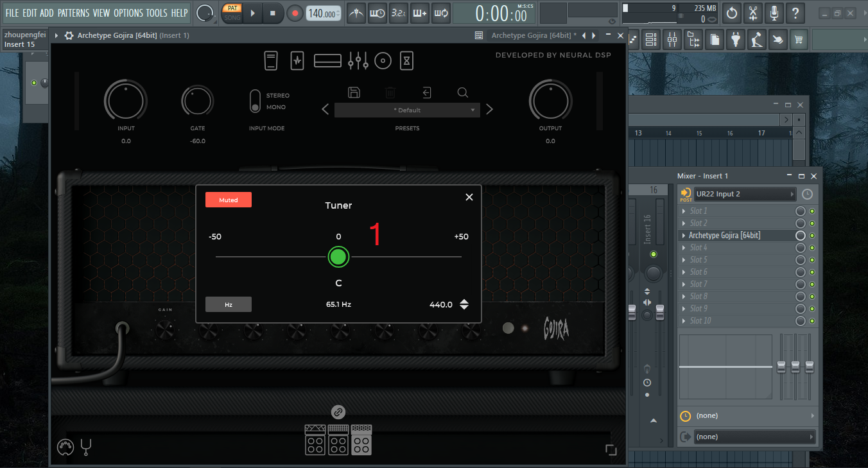Click the render scissors icon in toolbar
The height and width of the screenshot is (468, 868).
[x=753, y=13]
